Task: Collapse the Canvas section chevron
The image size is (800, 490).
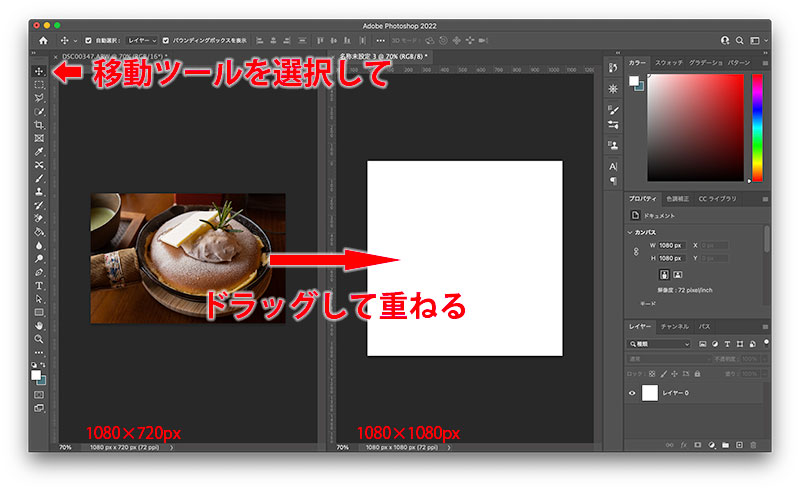Action: (630, 232)
